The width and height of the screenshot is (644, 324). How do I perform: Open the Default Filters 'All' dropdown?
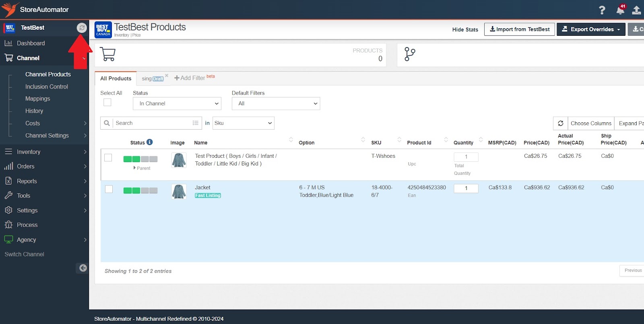pos(276,103)
